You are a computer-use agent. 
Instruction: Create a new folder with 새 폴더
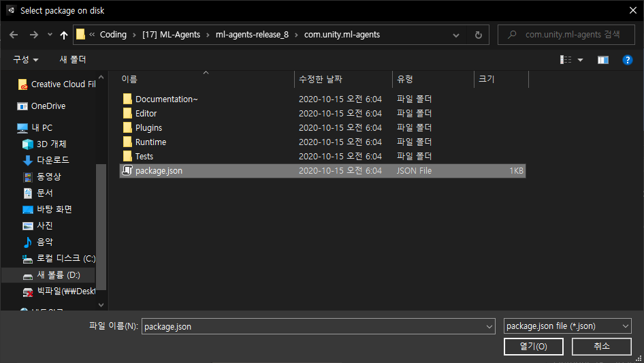(73, 60)
